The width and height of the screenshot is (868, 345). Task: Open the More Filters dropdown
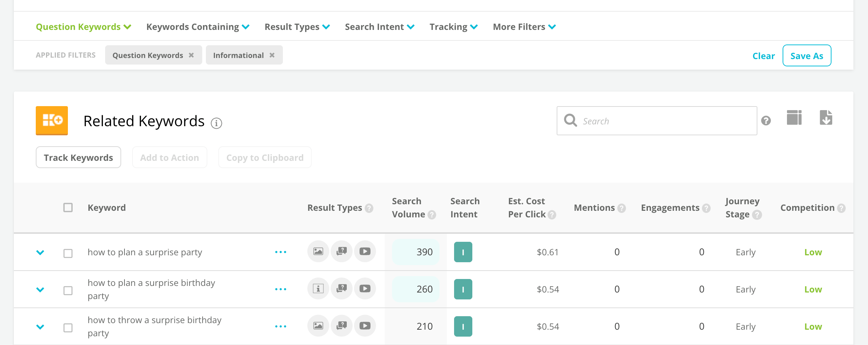click(x=524, y=27)
